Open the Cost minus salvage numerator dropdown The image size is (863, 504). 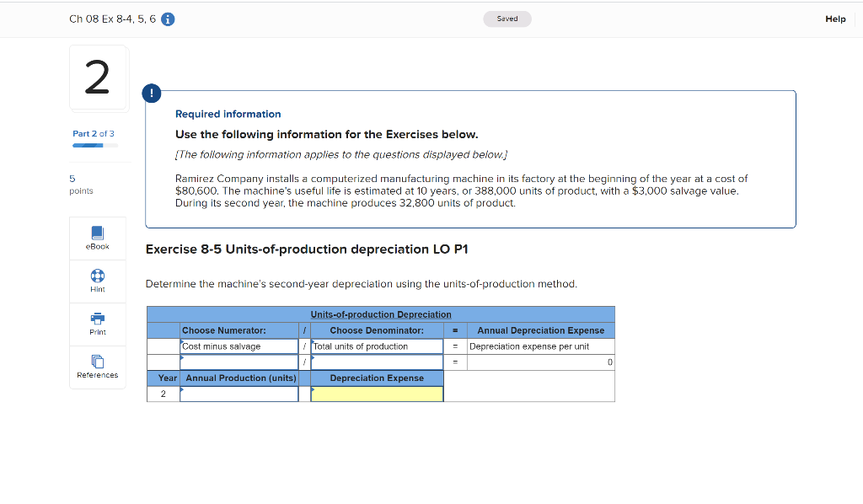coord(239,346)
